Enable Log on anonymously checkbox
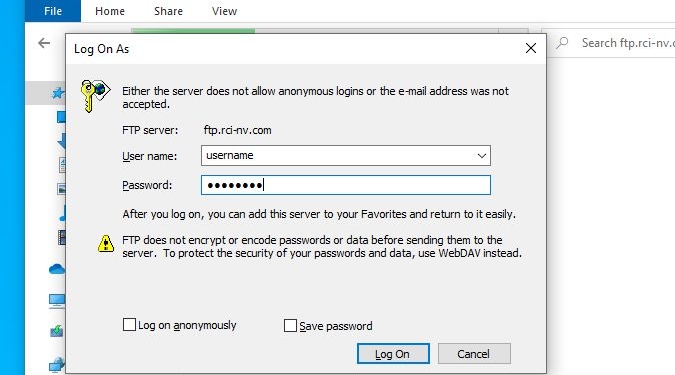 (x=129, y=324)
